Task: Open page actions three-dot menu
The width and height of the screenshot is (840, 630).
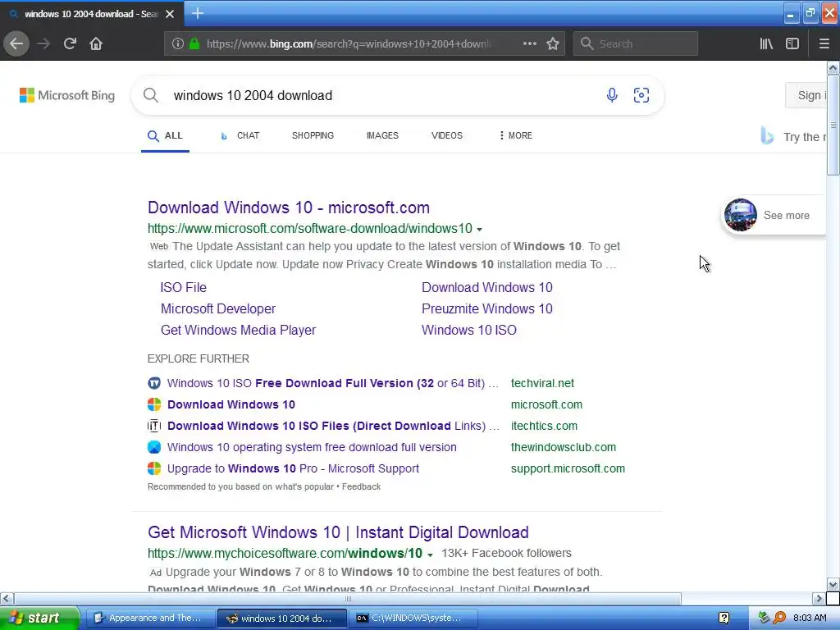Action: click(529, 43)
